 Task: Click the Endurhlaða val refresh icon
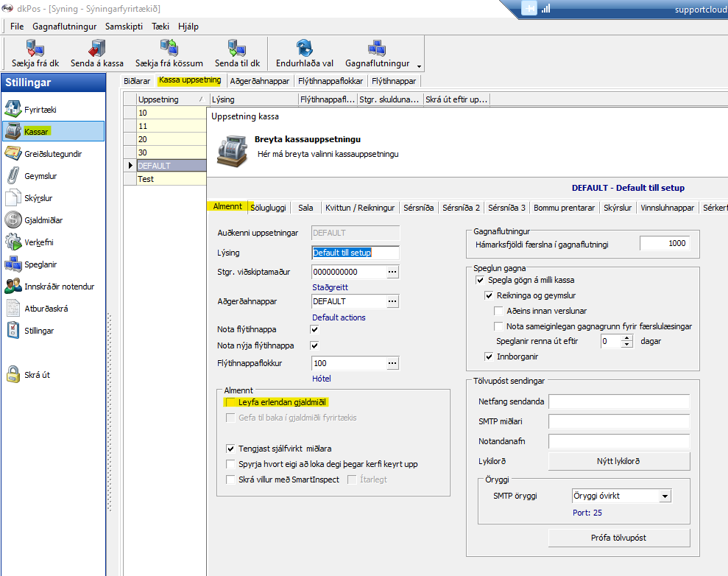click(x=304, y=49)
